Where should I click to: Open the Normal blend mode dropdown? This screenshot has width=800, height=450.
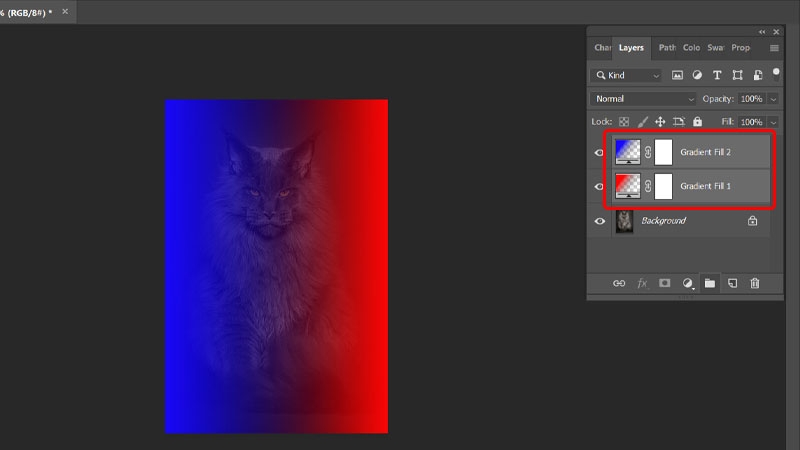[x=643, y=99]
